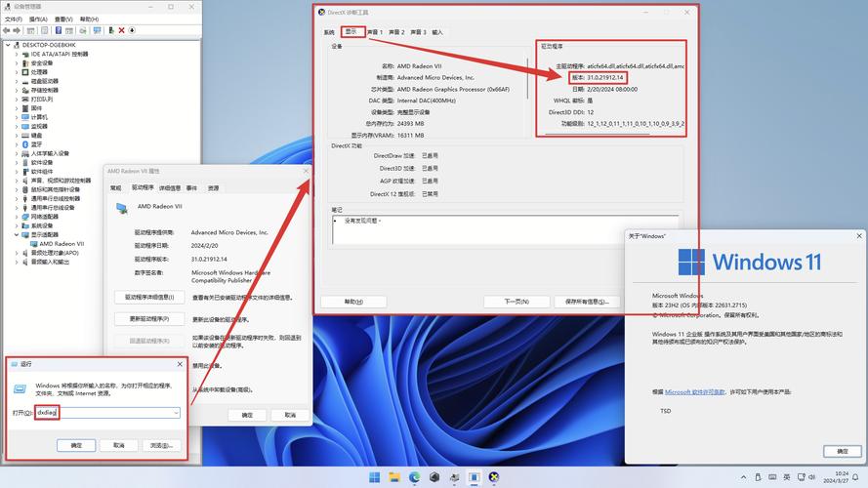868x488 pixels.
Task: Select 音频输入和输出 in device tree
Action: pos(50,262)
